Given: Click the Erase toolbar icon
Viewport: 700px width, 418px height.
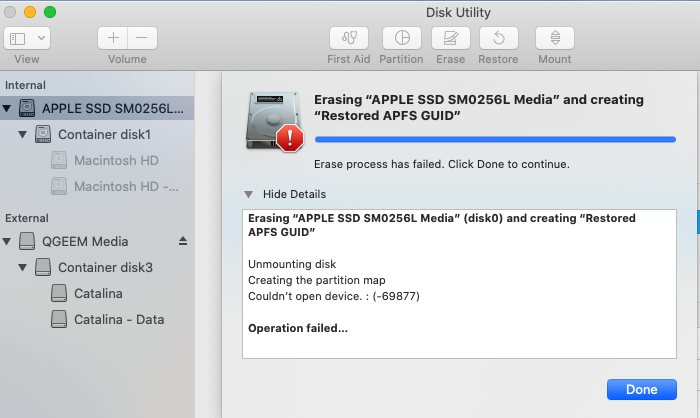Looking at the screenshot, I should [x=450, y=38].
